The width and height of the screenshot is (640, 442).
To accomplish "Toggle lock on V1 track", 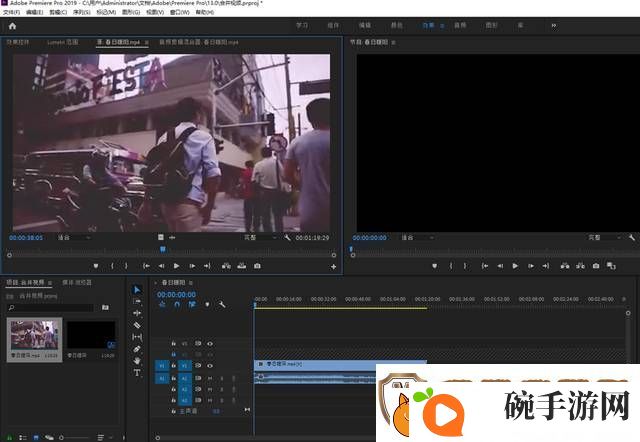I will (173, 366).
